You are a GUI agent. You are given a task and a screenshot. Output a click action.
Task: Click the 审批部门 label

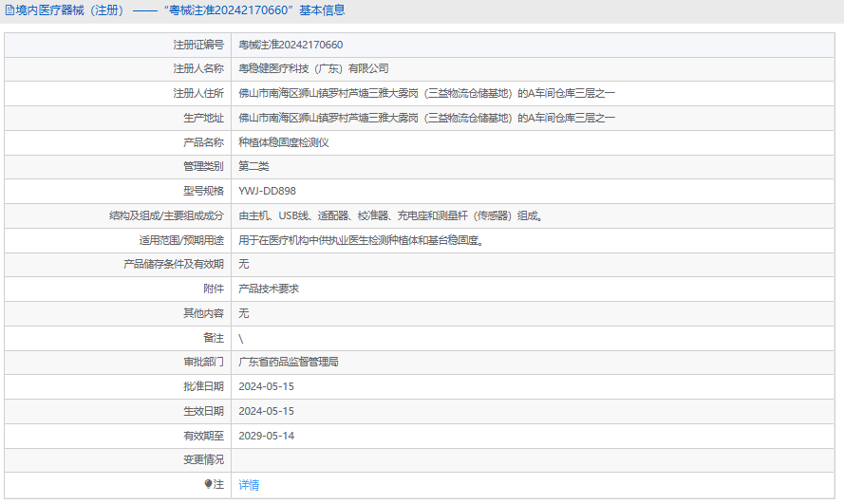pyautogui.click(x=203, y=362)
